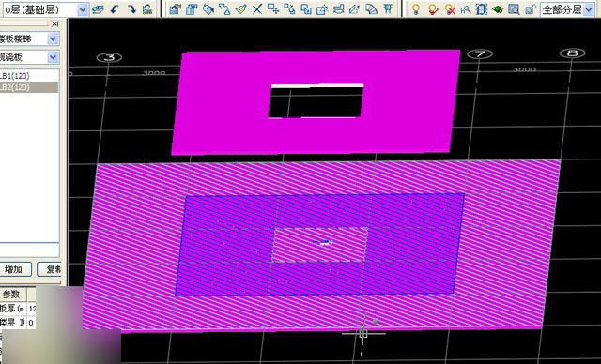Open the floor dropdown showing 0层(基础层)
This screenshot has height=364, width=601.
tap(45, 9)
